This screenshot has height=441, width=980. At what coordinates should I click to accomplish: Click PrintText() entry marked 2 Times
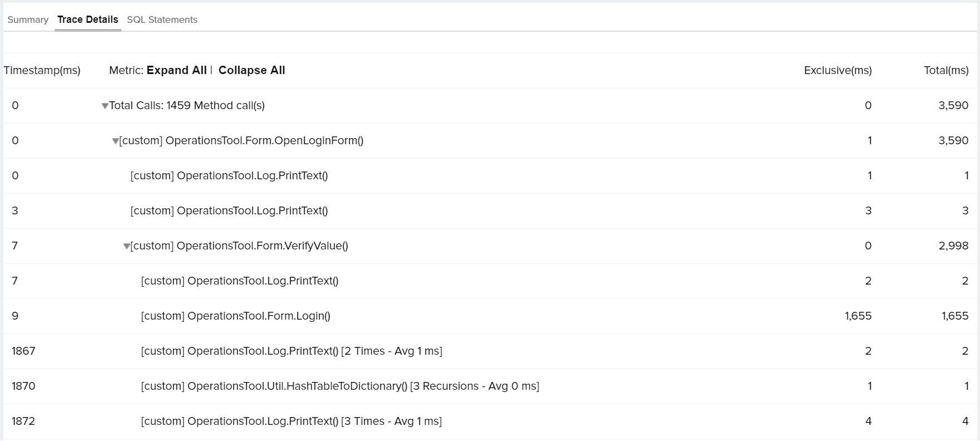click(291, 351)
